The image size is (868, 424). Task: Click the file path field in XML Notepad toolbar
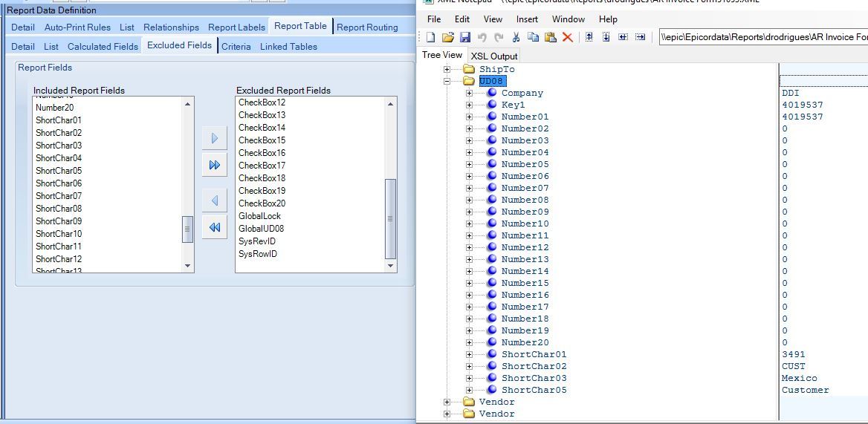[x=764, y=37]
